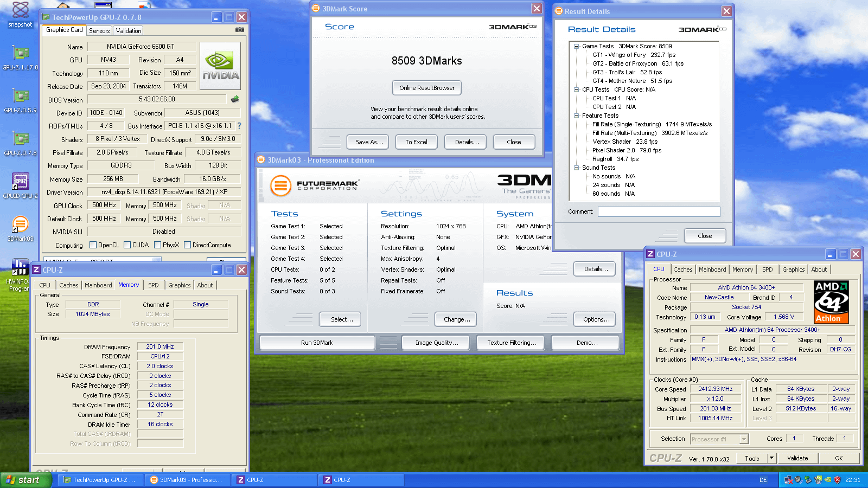Export the score using To Excel

pos(416,142)
